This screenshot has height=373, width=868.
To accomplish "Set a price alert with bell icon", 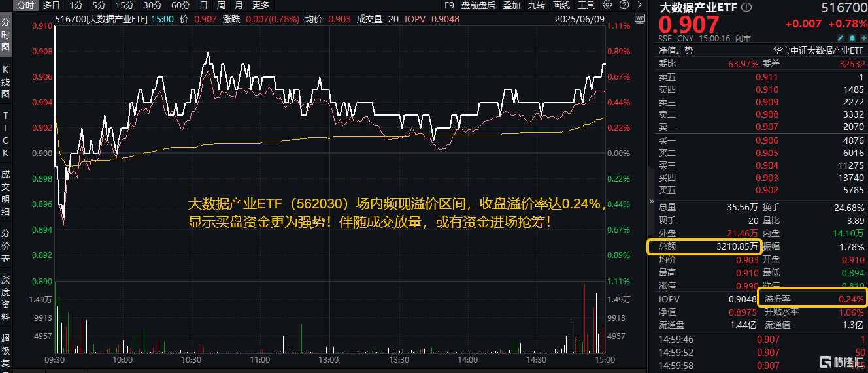I will click(x=852, y=38).
